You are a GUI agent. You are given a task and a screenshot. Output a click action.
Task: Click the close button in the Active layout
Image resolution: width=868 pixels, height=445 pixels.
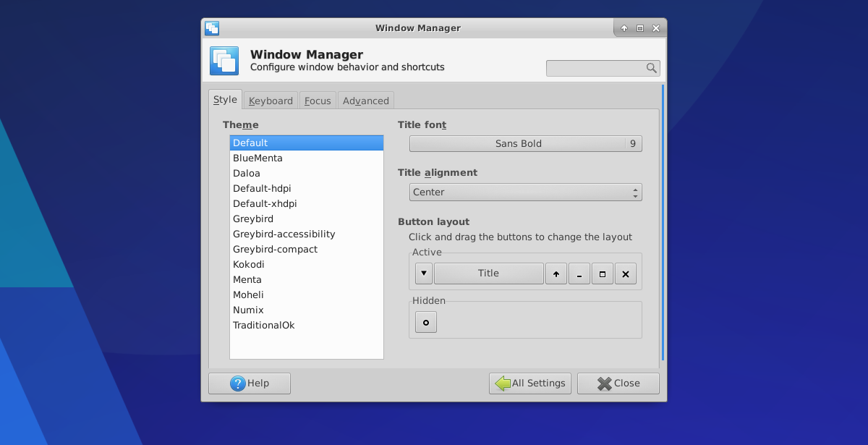pos(625,274)
